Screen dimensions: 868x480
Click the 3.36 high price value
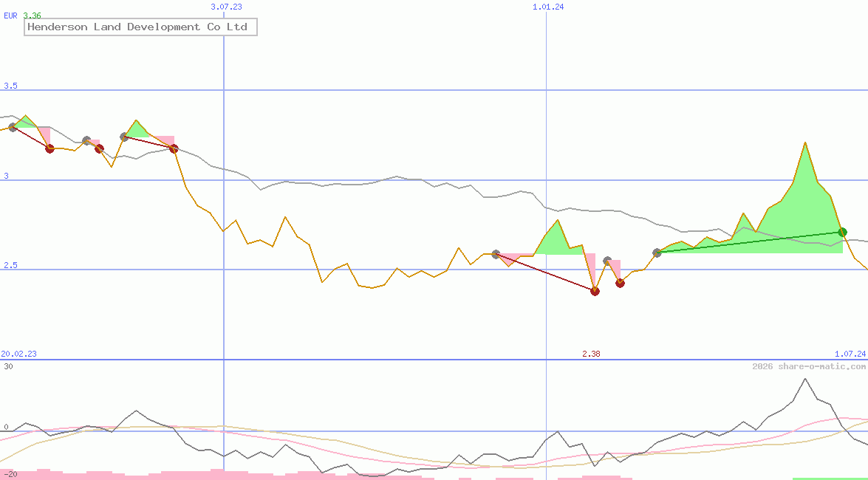33,16
